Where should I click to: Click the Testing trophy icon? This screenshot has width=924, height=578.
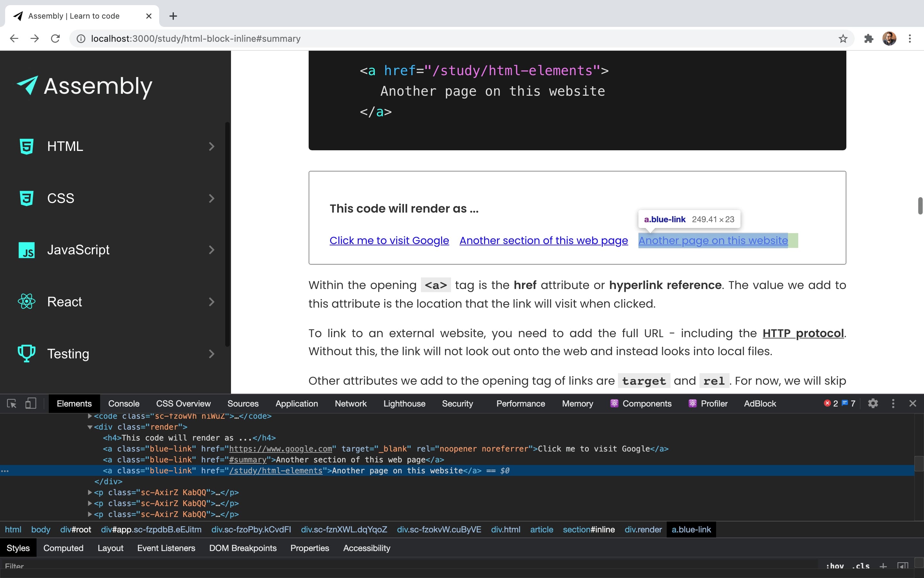[26, 354]
